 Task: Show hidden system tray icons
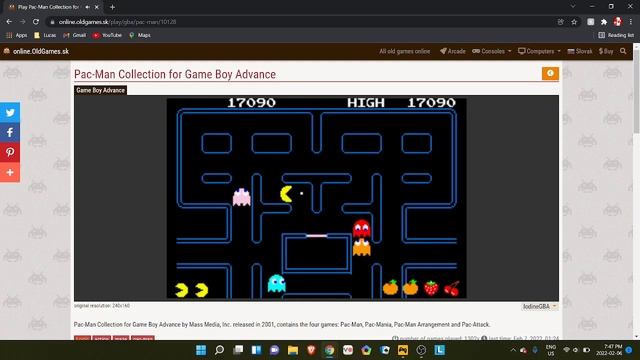(513, 350)
